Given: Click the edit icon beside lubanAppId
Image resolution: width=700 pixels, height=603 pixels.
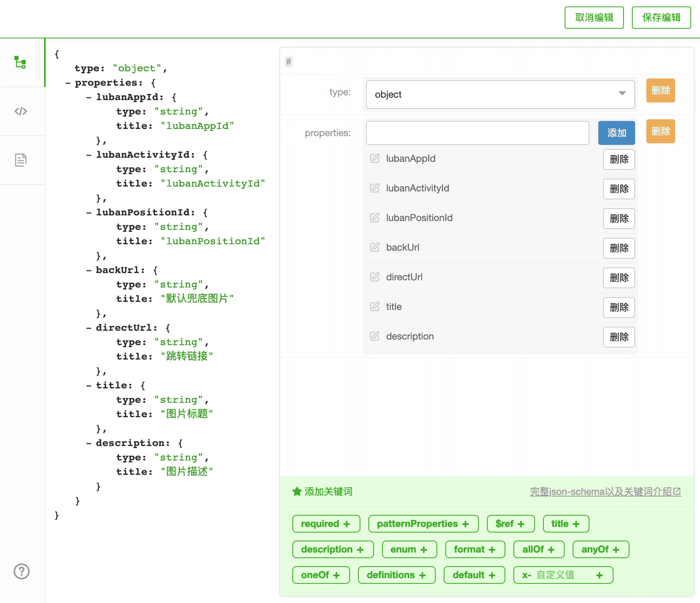Looking at the screenshot, I should (x=375, y=158).
